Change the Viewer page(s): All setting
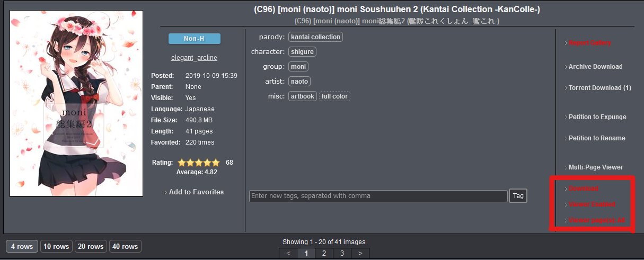This screenshot has height=260, width=644. tap(596, 220)
